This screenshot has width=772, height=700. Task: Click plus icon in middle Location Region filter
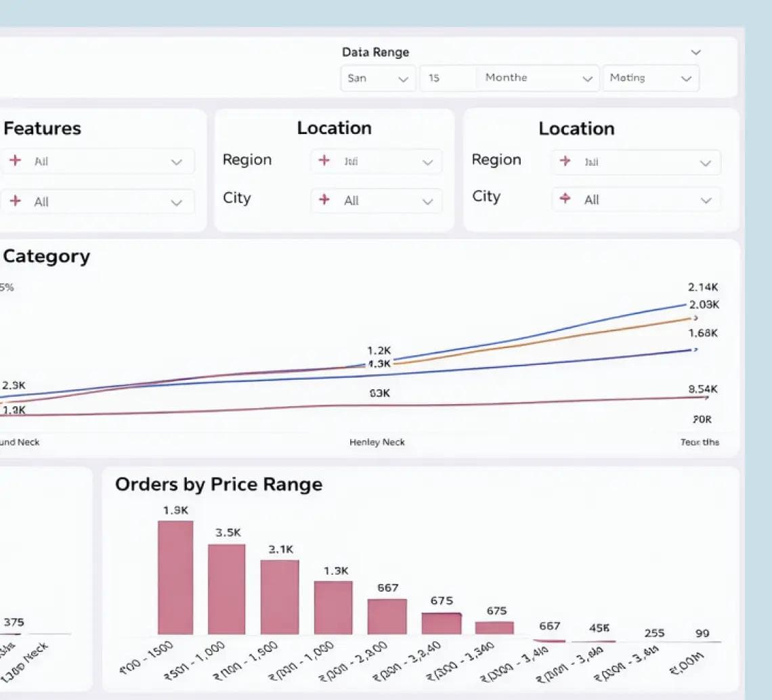(324, 160)
